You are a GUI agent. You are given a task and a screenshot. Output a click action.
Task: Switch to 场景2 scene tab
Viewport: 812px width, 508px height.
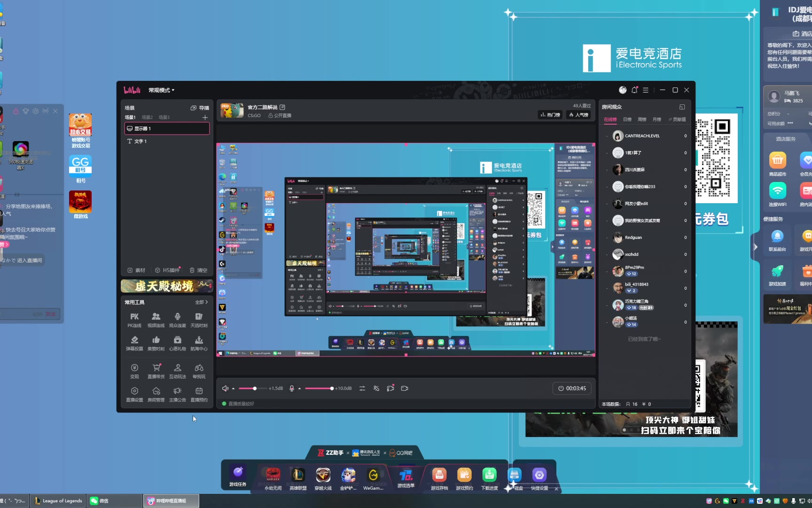pos(148,117)
